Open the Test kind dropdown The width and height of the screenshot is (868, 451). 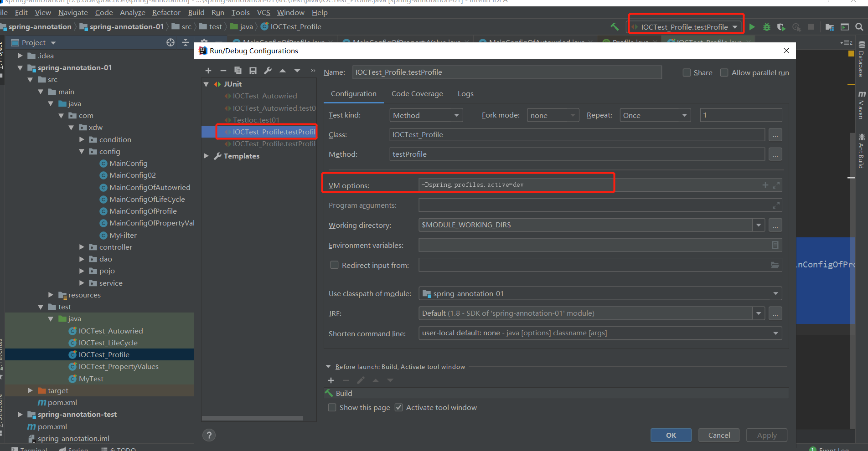pos(426,115)
